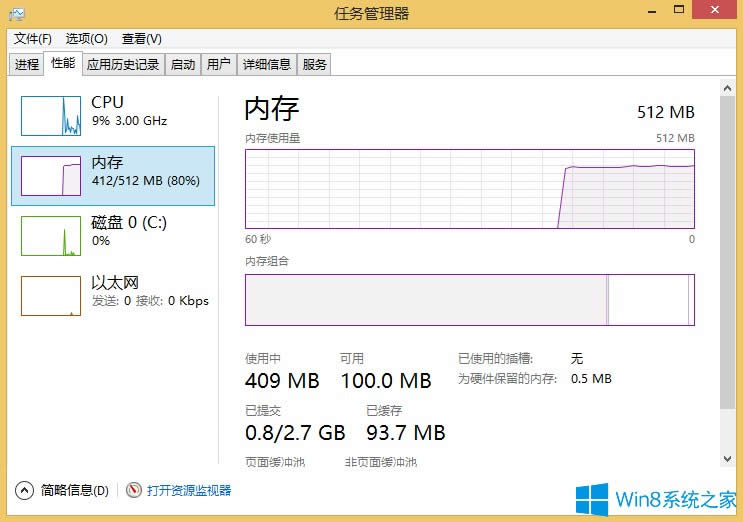This screenshot has width=743, height=522.
Task: Switch to the 详细信息 tab
Action: tap(267, 65)
